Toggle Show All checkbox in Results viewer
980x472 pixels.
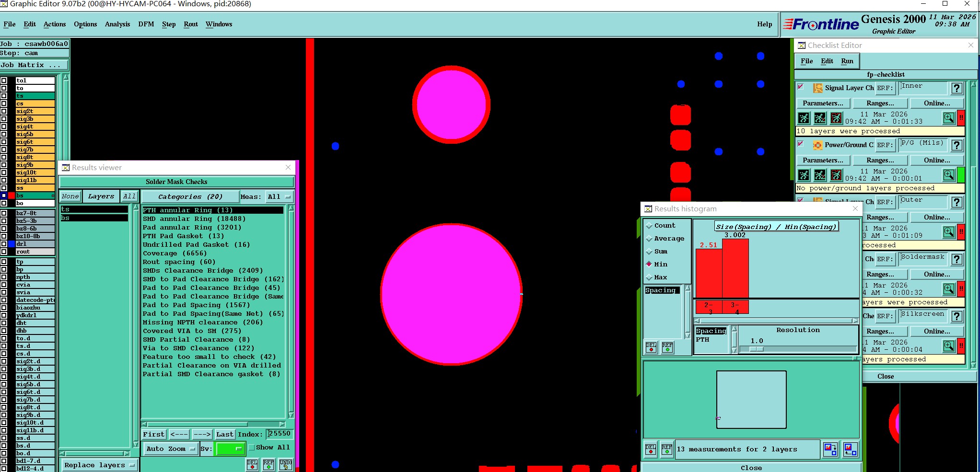252,448
